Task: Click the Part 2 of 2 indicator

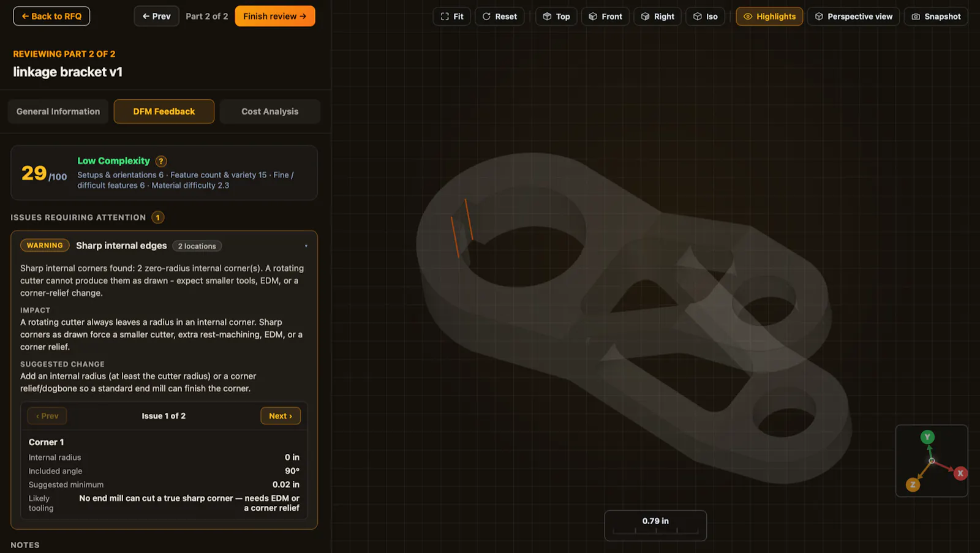Action: pos(207,17)
